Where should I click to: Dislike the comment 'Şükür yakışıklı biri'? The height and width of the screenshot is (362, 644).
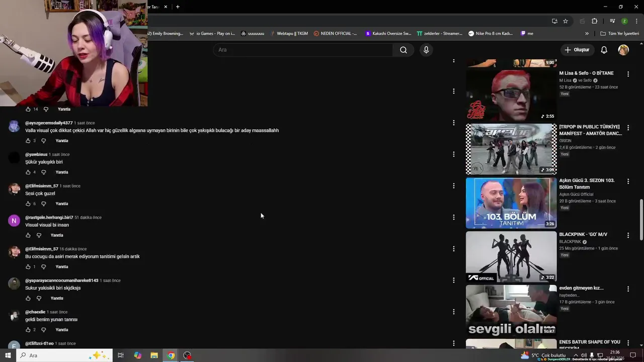pyautogui.click(x=43, y=172)
